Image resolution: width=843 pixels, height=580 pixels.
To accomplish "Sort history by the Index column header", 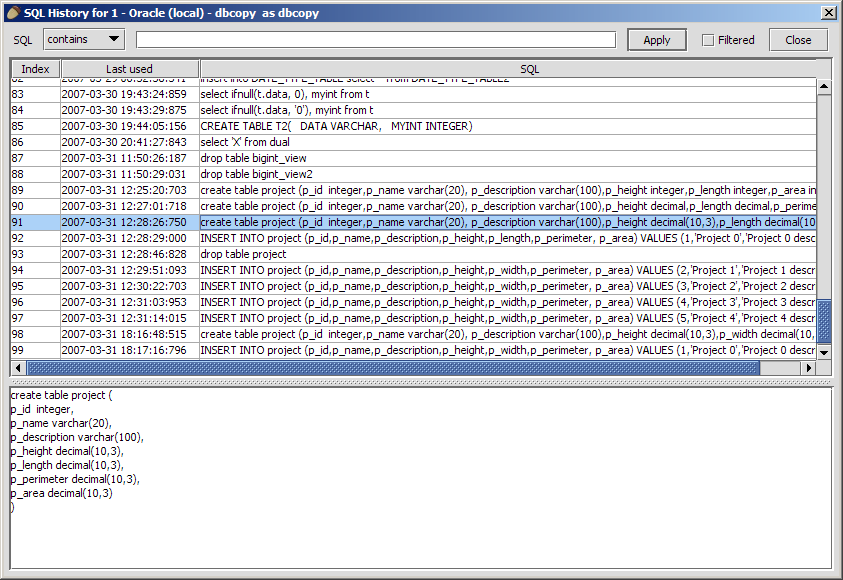I will 35,69.
